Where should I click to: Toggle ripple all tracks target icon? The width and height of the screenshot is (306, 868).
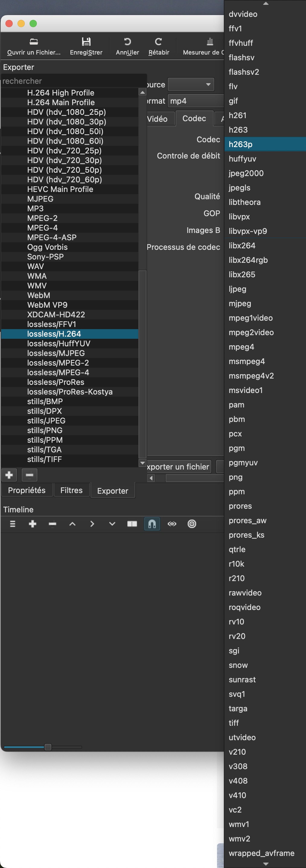click(x=192, y=524)
